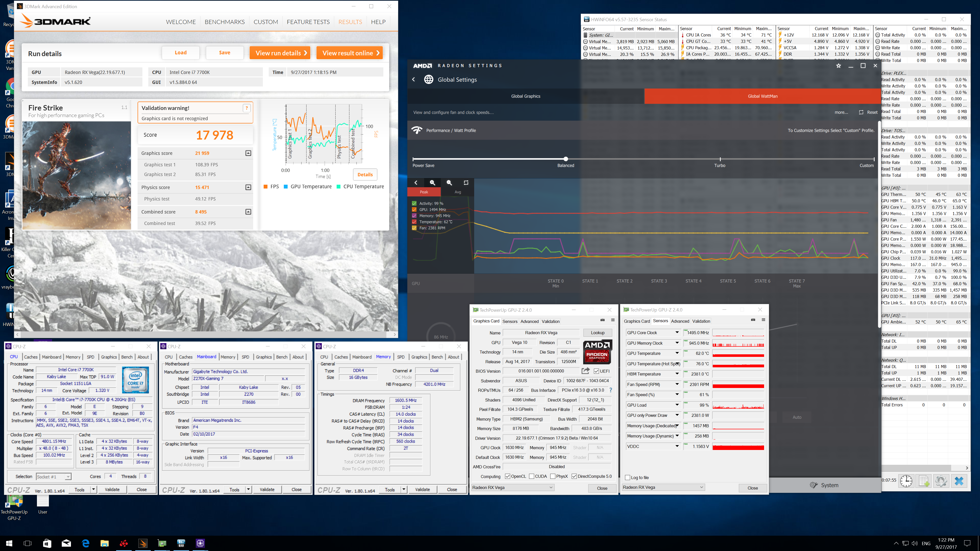Click the Load button in Run details
Screen dimensions: 980x551
(x=181, y=53)
